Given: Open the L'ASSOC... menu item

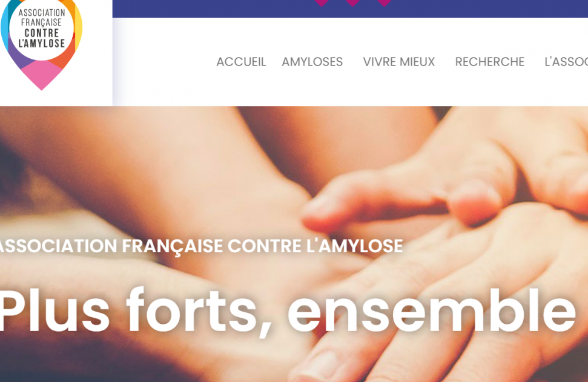Looking at the screenshot, I should coord(566,62).
